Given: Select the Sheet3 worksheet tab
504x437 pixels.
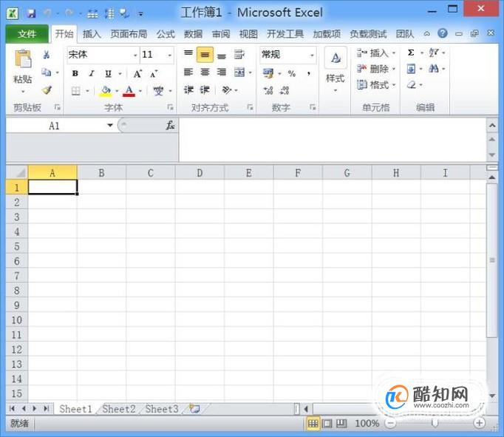Looking at the screenshot, I should (x=162, y=409).
